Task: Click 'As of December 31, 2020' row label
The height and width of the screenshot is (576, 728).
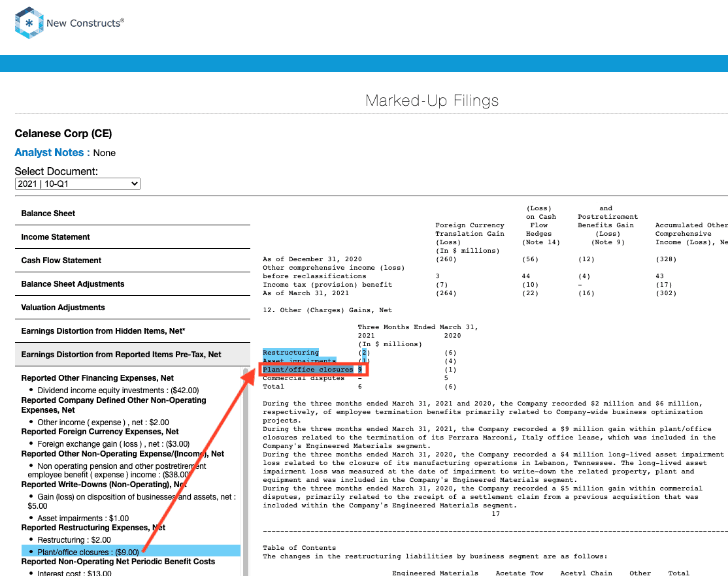Action: (x=312, y=259)
